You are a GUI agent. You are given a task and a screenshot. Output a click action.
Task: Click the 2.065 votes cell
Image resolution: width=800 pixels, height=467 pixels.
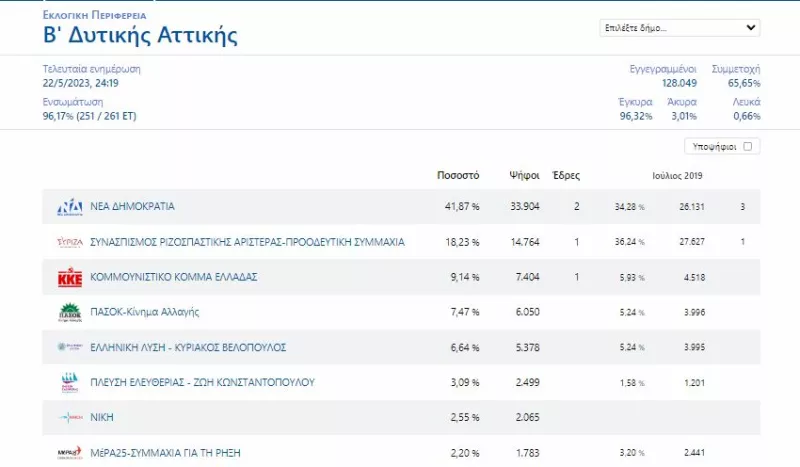(x=528, y=417)
